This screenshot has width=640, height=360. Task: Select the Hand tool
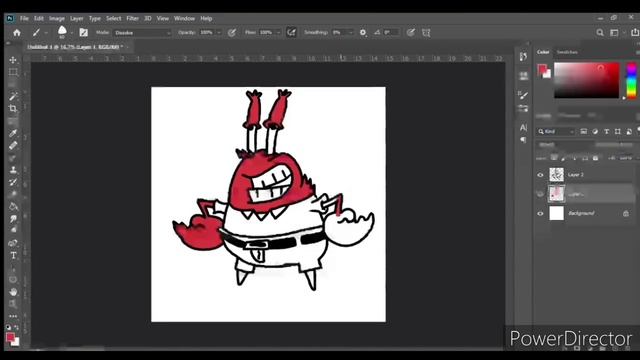pos(13,292)
